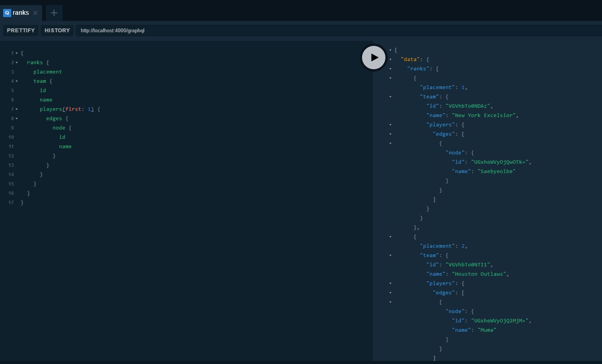
Task: Run the query with the play button
Action: pos(374,58)
